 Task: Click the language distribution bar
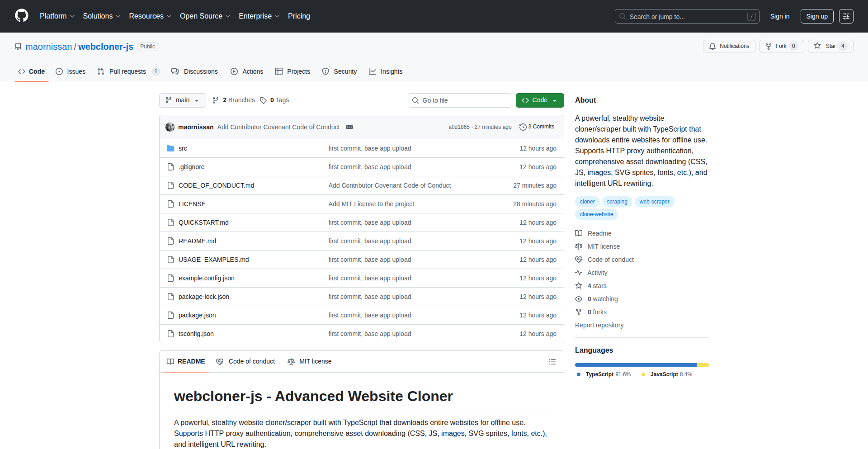click(x=642, y=365)
